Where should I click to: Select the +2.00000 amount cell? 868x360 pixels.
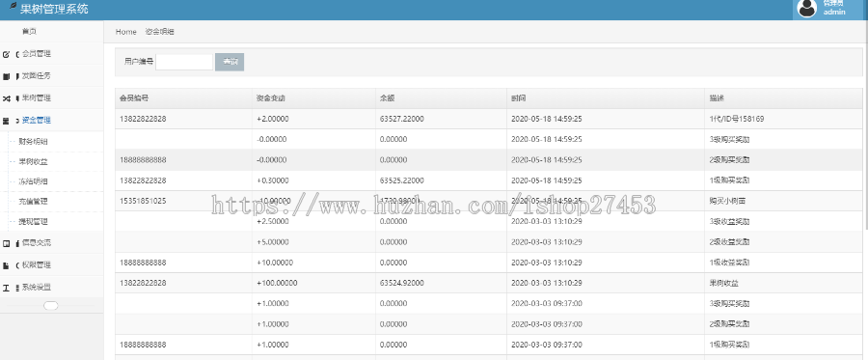tap(272, 119)
